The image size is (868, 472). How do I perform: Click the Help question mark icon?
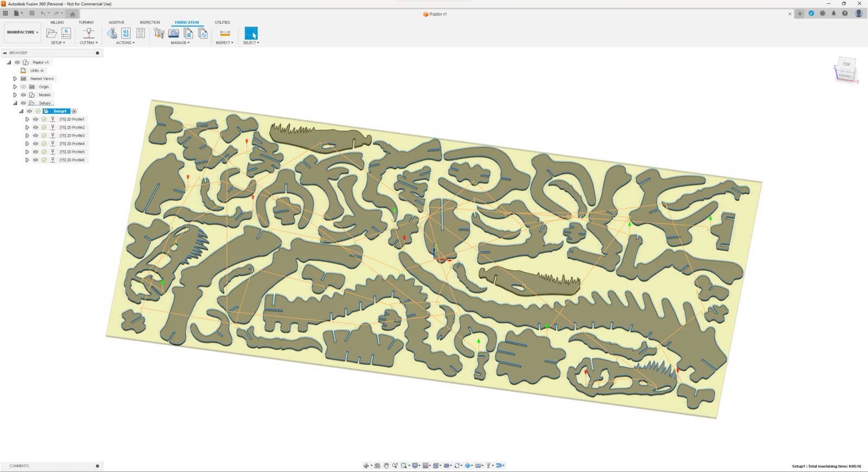click(845, 14)
